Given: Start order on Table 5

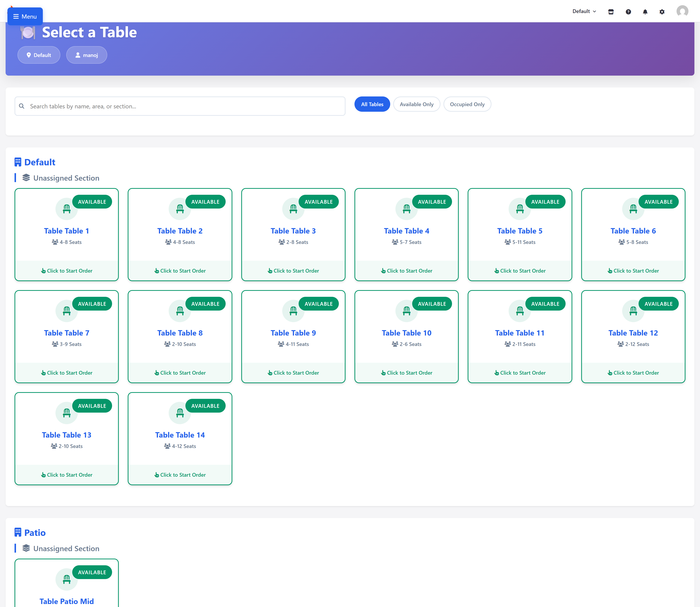Looking at the screenshot, I should (x=520, y=271).
